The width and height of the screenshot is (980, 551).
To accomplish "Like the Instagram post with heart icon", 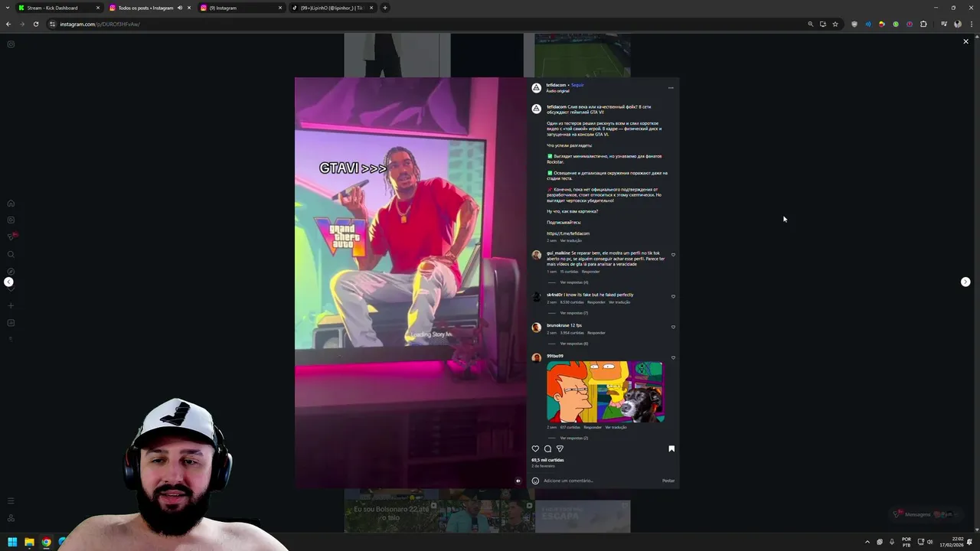I will 535,448.
